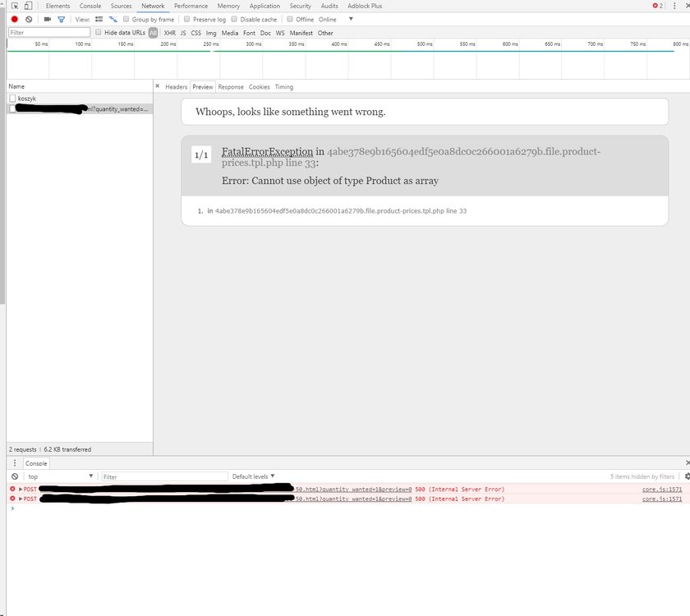Viewport: 690px width, 616px height.
Task: Filter requests by Doc
Action: 265,33
